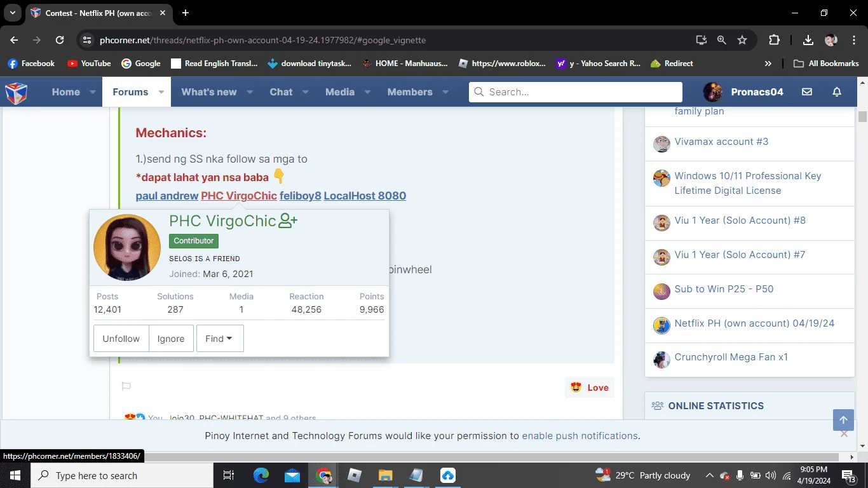This screenshot has width=868, height=488.
Task: Expand the Home nav dropdown arrow
Action: [x=93, y=92]
